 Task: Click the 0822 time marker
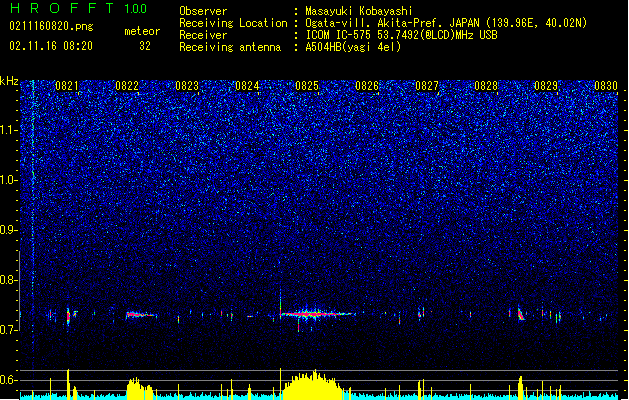coord(127,86)
